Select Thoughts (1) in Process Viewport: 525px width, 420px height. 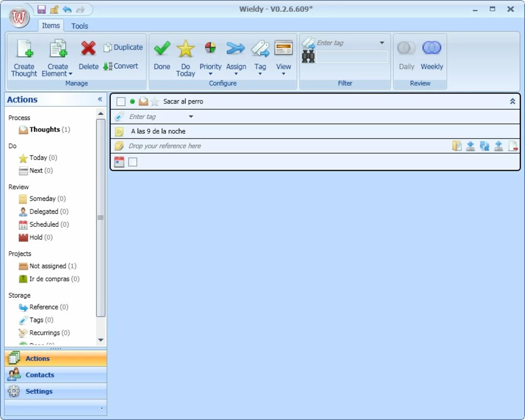pyautogui.click(x=45, y=130)
